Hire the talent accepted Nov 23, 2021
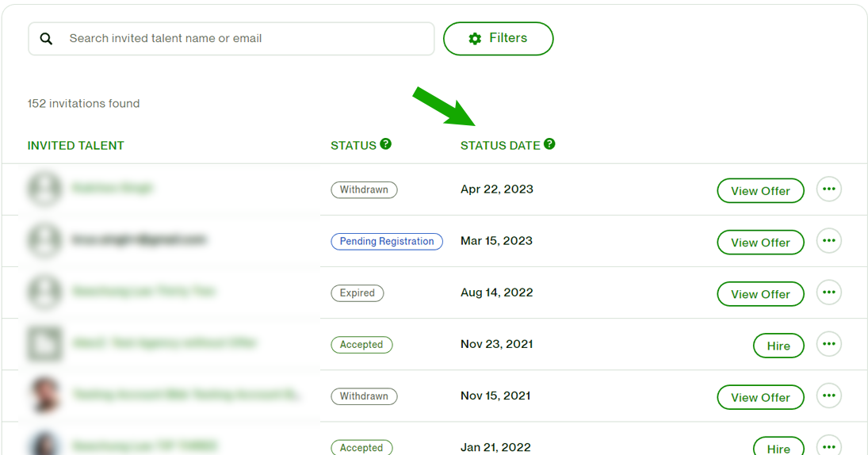The height and width of the screenshot is (455, 868). click(x=778, y=346)
